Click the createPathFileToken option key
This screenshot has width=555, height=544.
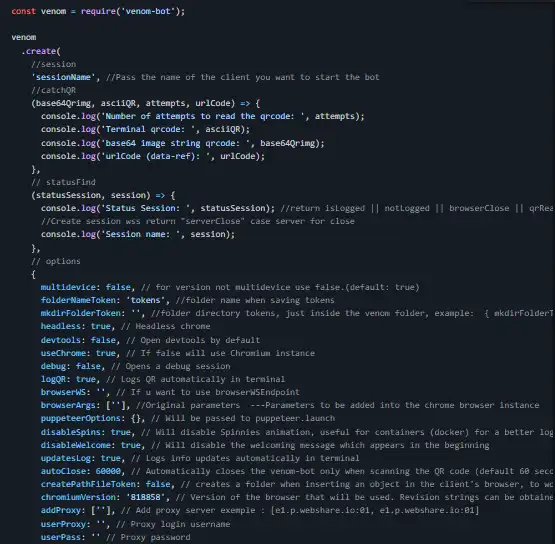[x=88, y=484]
